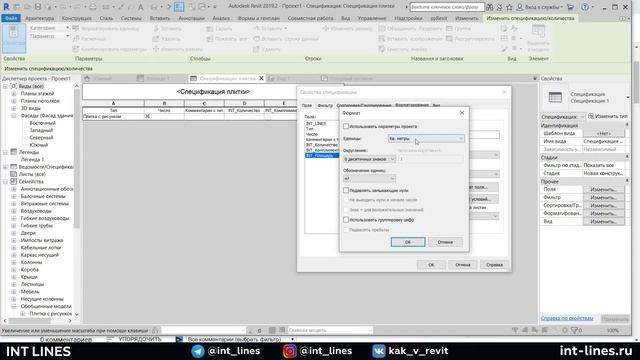
Task: Expand Views (all) node in project browser
Action: [5, 86]
